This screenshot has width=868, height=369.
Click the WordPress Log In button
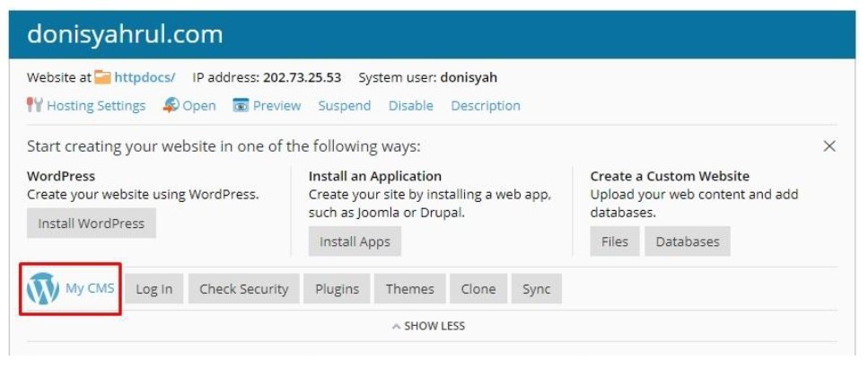pos(153,289)
